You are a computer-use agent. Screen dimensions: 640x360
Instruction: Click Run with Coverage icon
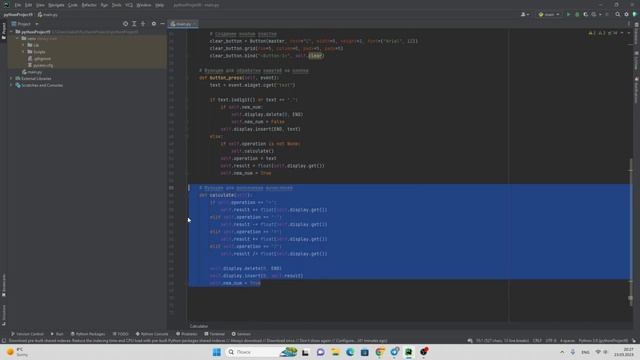click(585, 14)
